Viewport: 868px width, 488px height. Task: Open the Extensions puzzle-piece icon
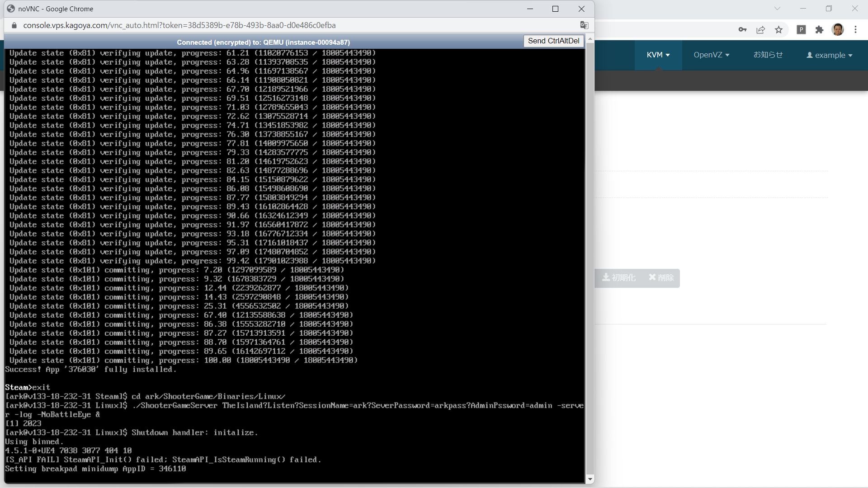point(819,30)
